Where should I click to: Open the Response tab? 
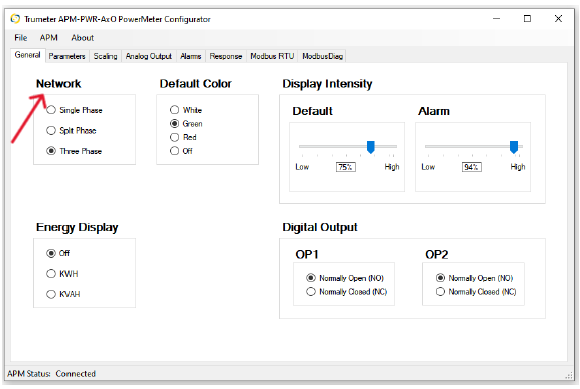click(226, 56)
